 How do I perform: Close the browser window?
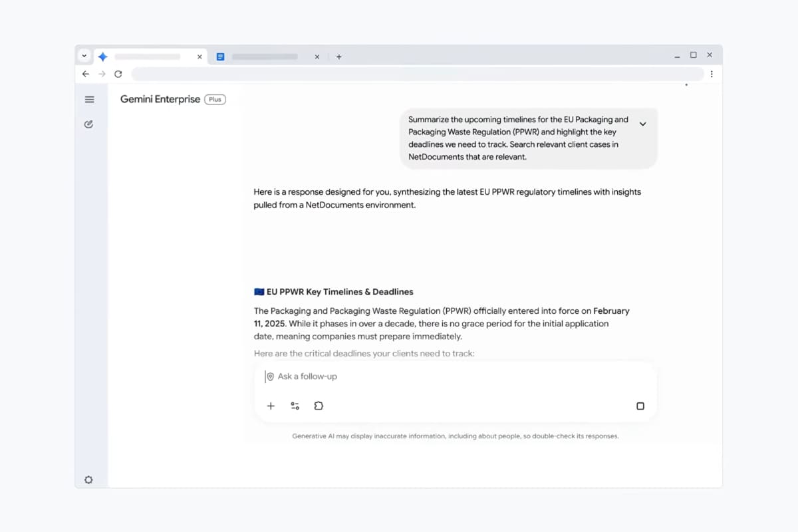(x=710, y=55)
